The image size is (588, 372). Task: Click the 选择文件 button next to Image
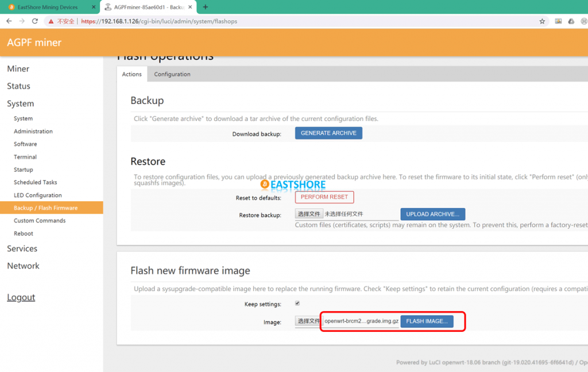point(309,321)
